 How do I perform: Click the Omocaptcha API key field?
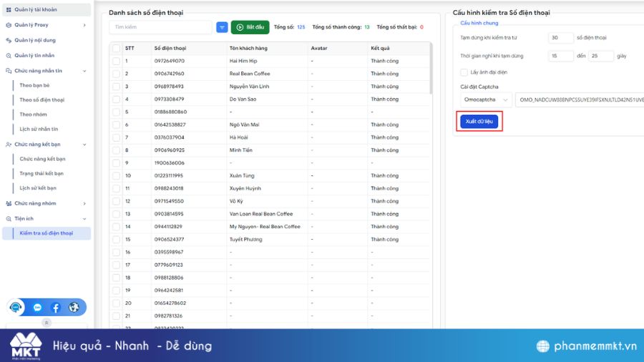click(580, 99)
